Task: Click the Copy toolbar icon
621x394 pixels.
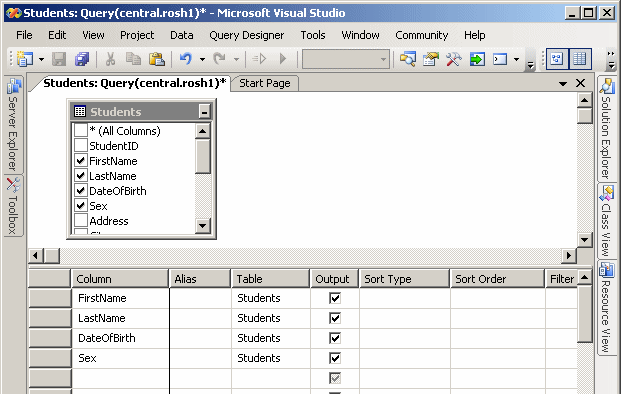Action: 133,59
